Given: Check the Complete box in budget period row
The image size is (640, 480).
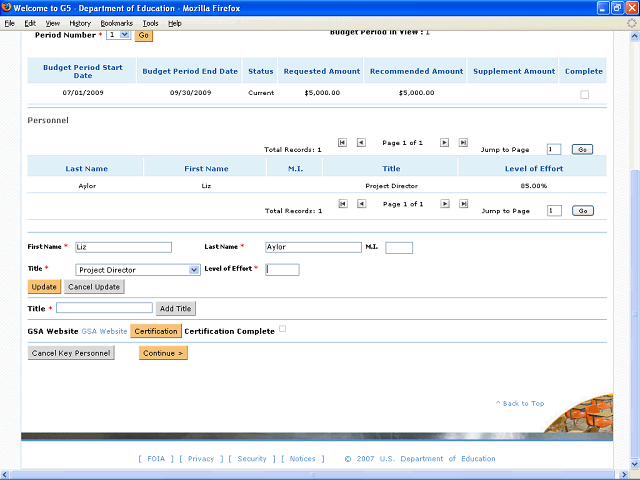Looking at the screenshot, I should [x=585, y=95].
